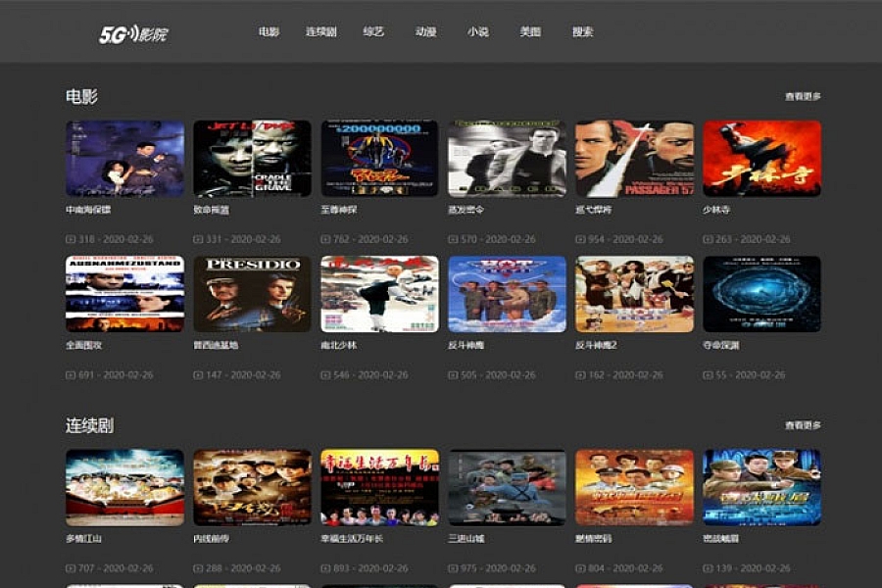Click the play-count icon beside 691
Image resolution: width=882 pixels, height=588 pixels.
point(71,374)
